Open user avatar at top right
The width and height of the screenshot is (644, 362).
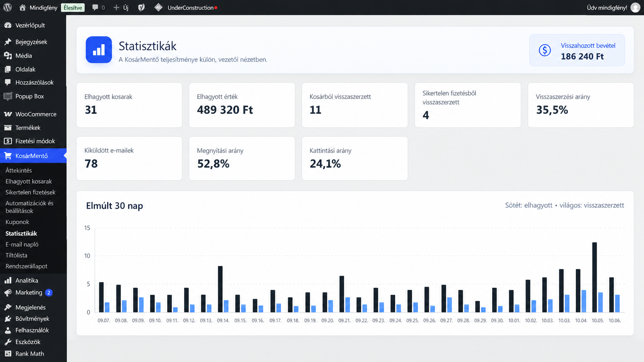635,7
